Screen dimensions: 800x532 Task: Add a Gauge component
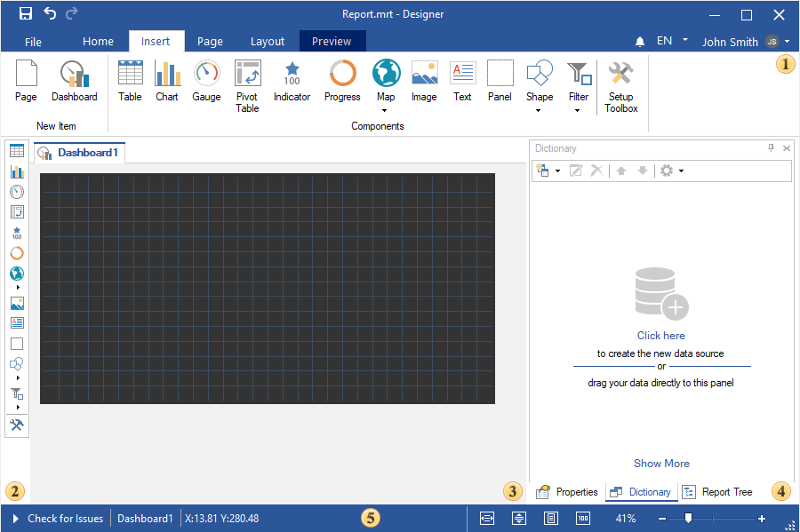[206, 82]
